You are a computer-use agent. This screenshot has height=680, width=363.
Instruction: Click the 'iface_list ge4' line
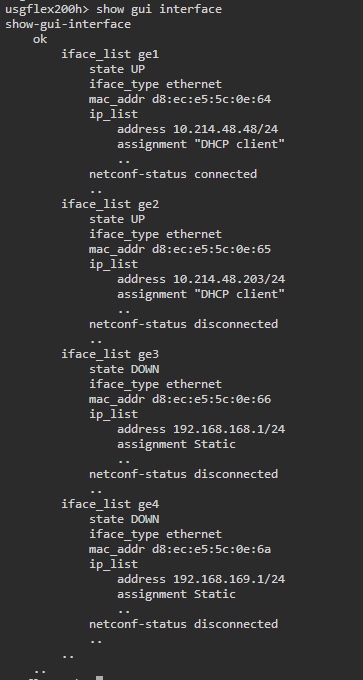[110, 504]
